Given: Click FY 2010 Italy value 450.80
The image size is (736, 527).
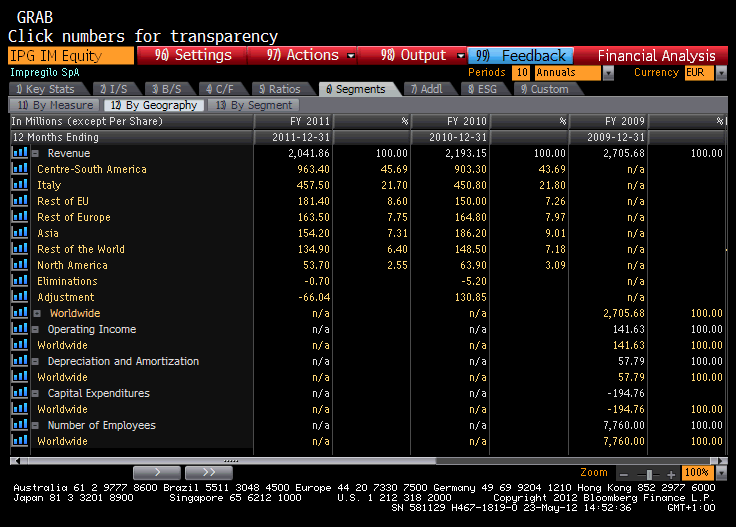Looking at the screenshot, I should pyautogui.click(x=470, y=185).
